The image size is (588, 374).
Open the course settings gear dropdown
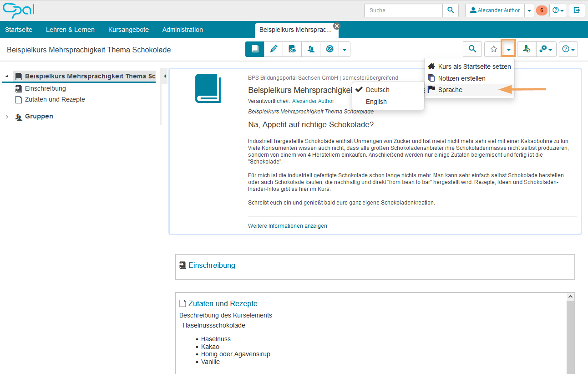pyautogui.click(x=546, y=49)
